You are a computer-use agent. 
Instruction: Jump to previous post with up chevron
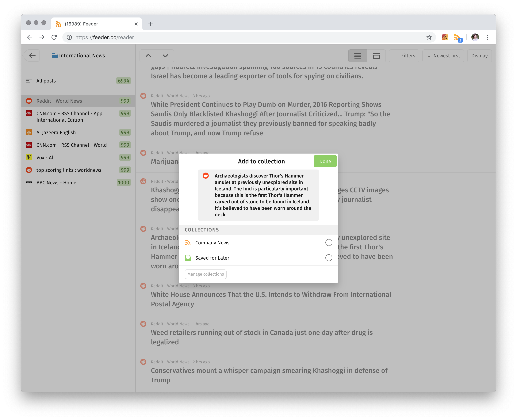click(148, 56)
